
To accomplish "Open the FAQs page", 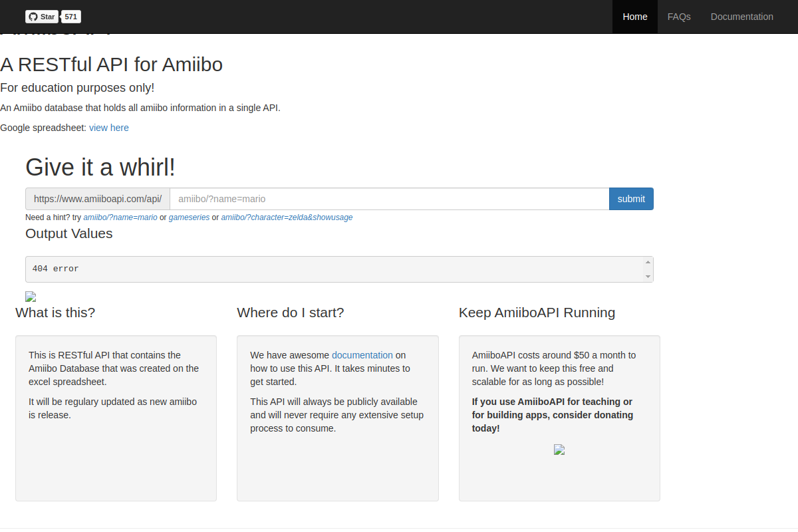I will (x=679, y=17).
